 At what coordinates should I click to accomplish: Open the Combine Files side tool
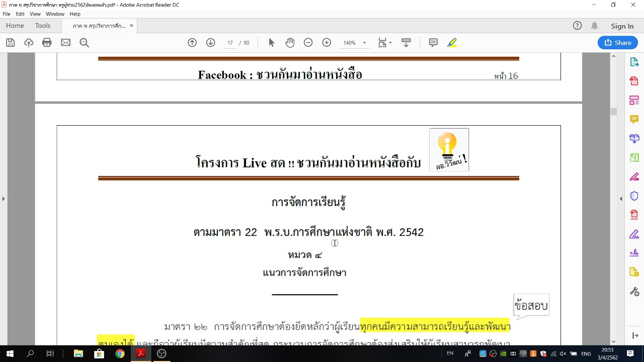pyautogui.click(x=634, y=138)
